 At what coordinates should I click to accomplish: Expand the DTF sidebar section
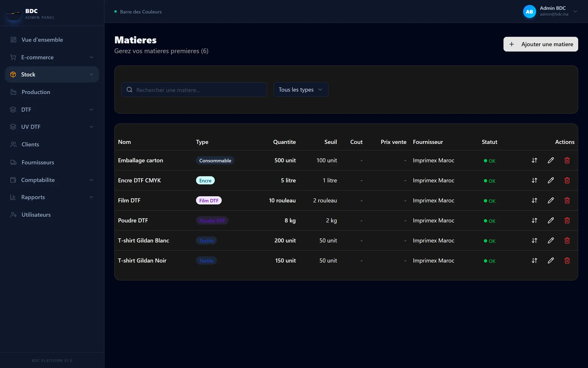(52, 109)
